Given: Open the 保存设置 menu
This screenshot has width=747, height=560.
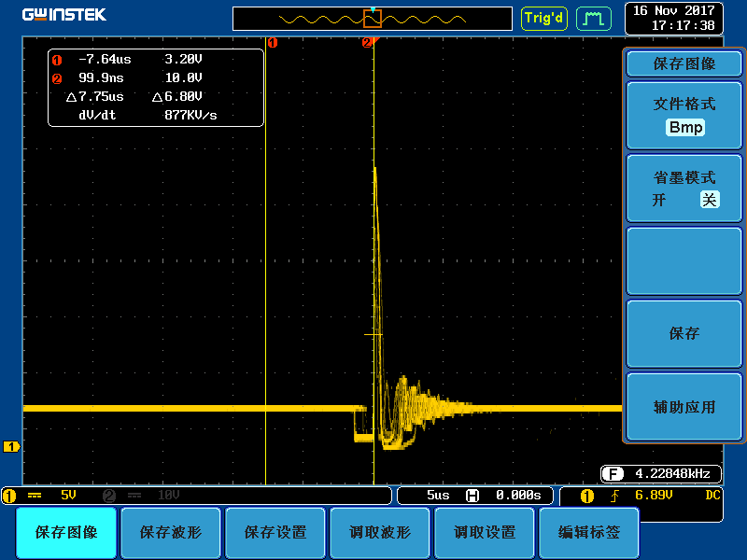Looking at the screenshot, I should point(275,532).
